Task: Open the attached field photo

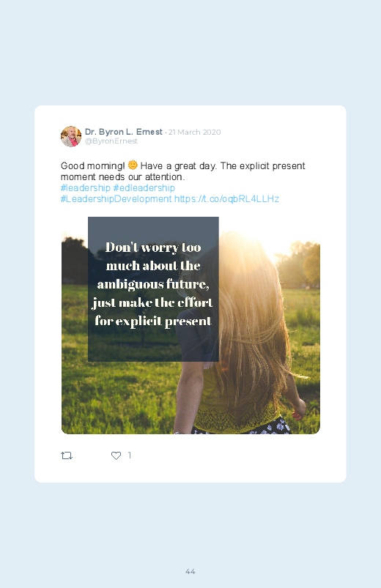Action: click(x=190, y=326)
